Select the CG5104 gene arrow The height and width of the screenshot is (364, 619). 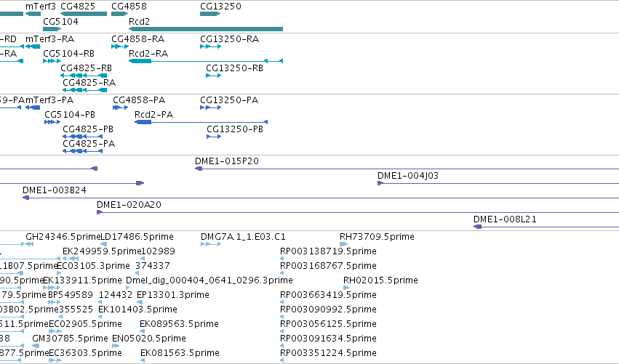click(x=52, y=29)
